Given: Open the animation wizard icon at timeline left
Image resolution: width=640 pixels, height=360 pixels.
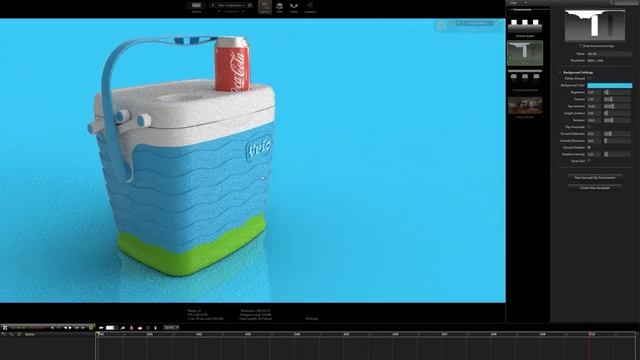Looking at the screenshot, I should [5, 327].
